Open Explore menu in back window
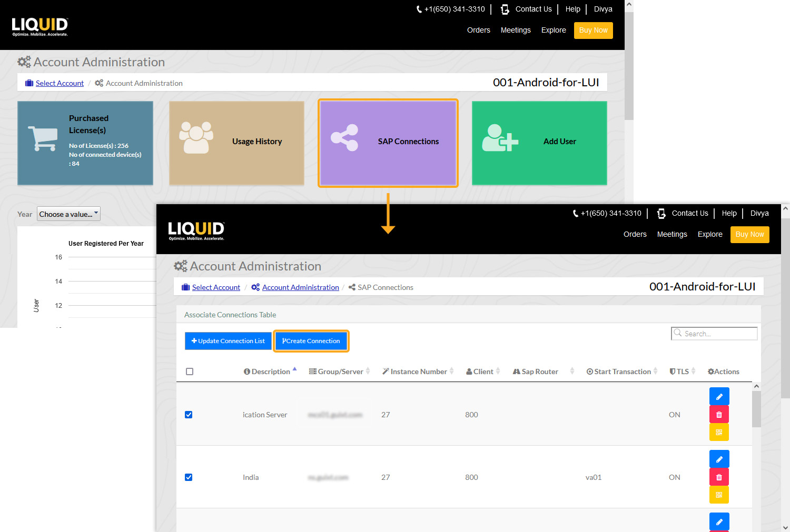This screenshot has width=790, height=532. pos(554,30)
